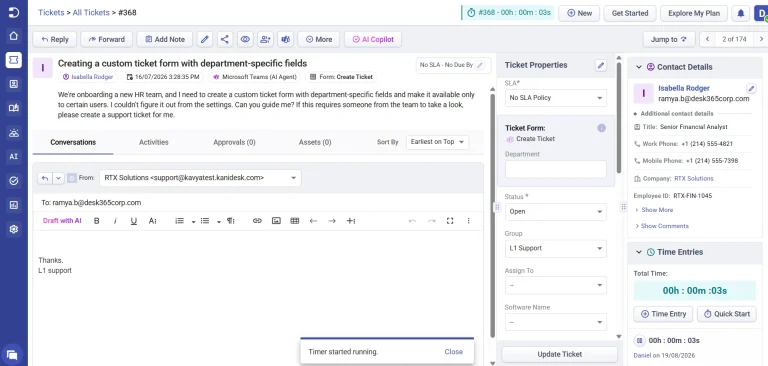Switch to the Conversations tab
This screenshot has height=366, width=768.
point(73,143)
